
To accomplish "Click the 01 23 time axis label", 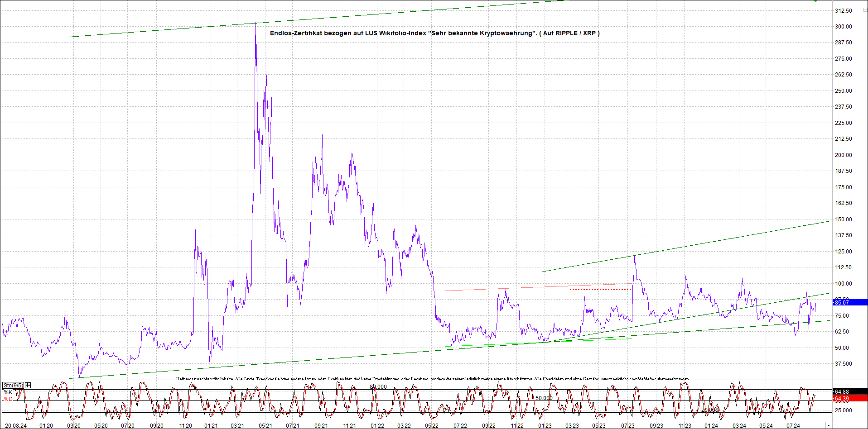I will (x=545, y=426).
